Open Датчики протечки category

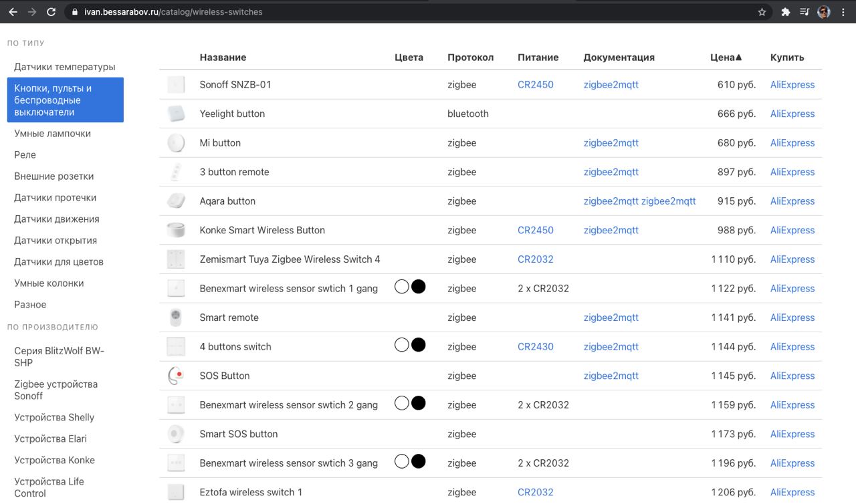(56, 198)
